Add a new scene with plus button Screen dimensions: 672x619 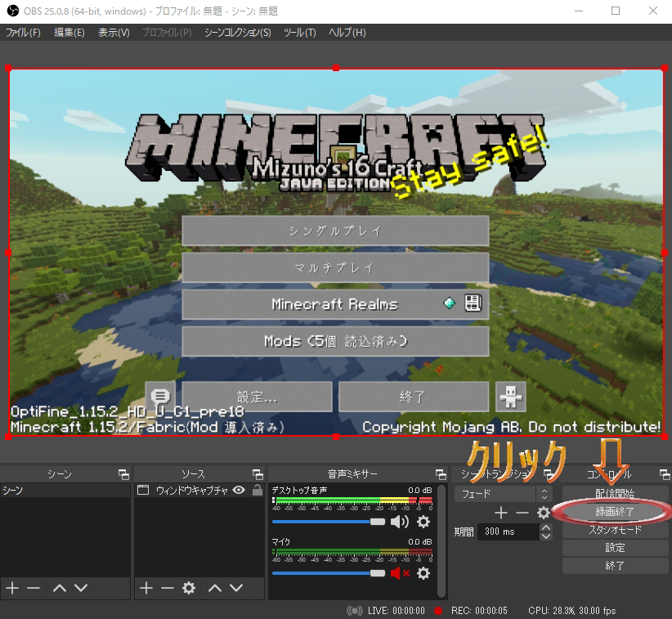12,588
